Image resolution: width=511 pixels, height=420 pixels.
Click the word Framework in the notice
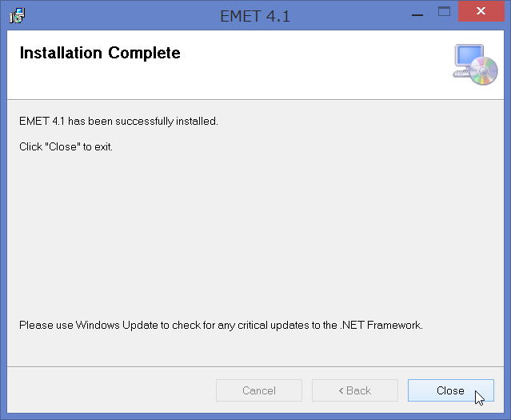pyautogui.click(x=394, y=325)
